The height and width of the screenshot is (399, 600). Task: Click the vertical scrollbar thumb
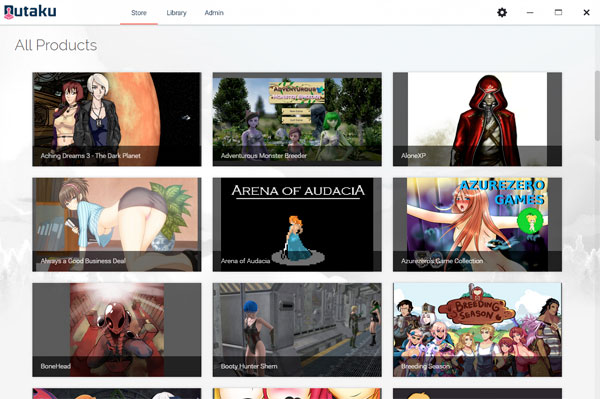click(597, 105)
